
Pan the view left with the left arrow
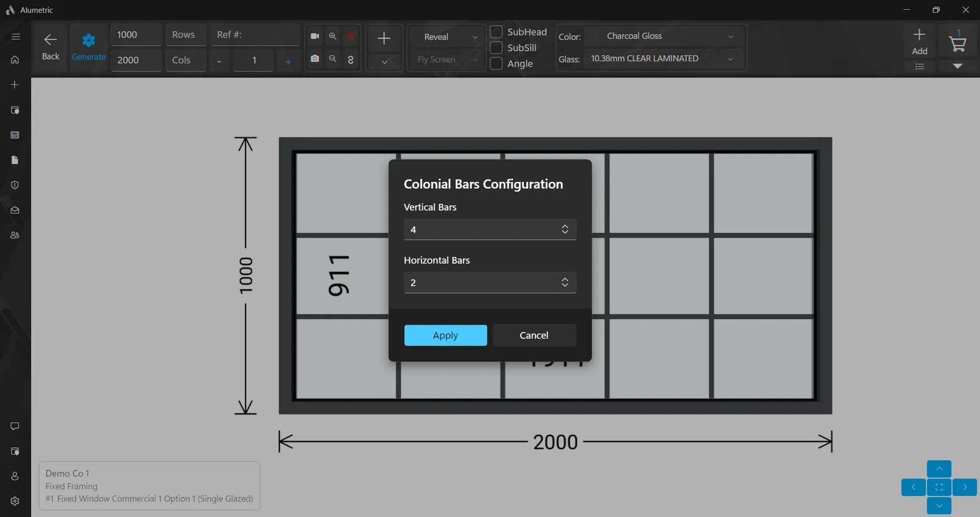point(913,487)
